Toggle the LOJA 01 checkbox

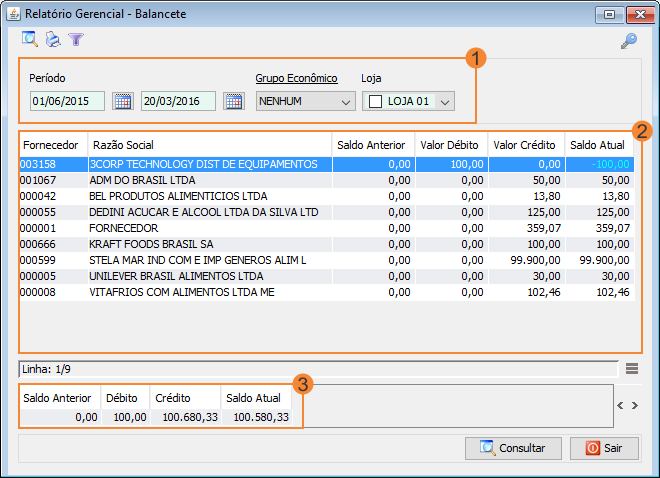[x=375, y=101]
